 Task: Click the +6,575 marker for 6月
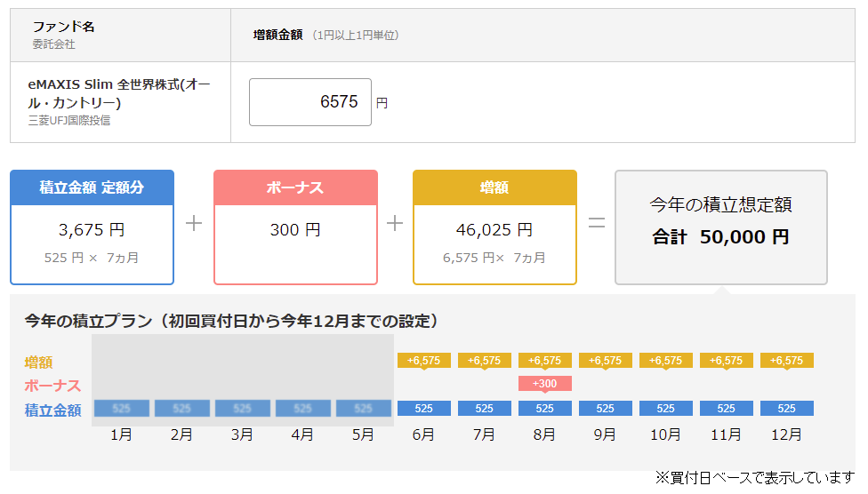pos(424,361)
